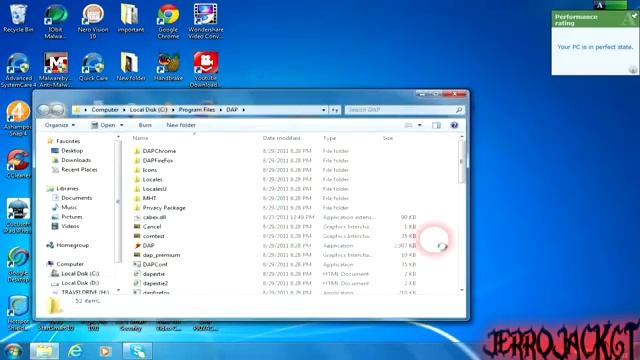
Task: Open Windows Media Player taskbar icon
Action: 105,351
